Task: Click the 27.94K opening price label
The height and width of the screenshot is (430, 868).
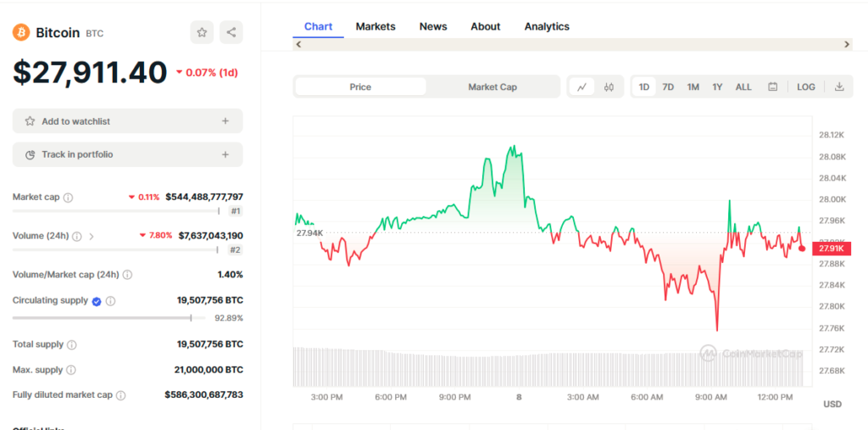Action: point(309,232)
